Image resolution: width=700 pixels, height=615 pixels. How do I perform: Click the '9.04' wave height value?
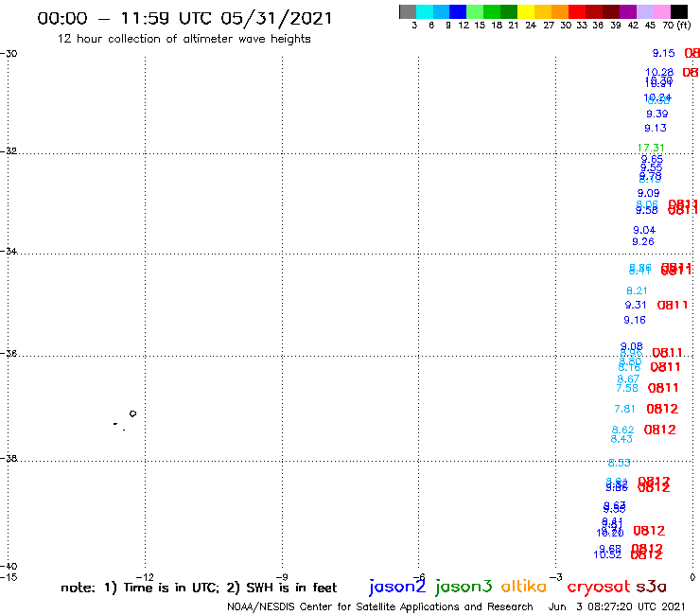click(644, 231)
